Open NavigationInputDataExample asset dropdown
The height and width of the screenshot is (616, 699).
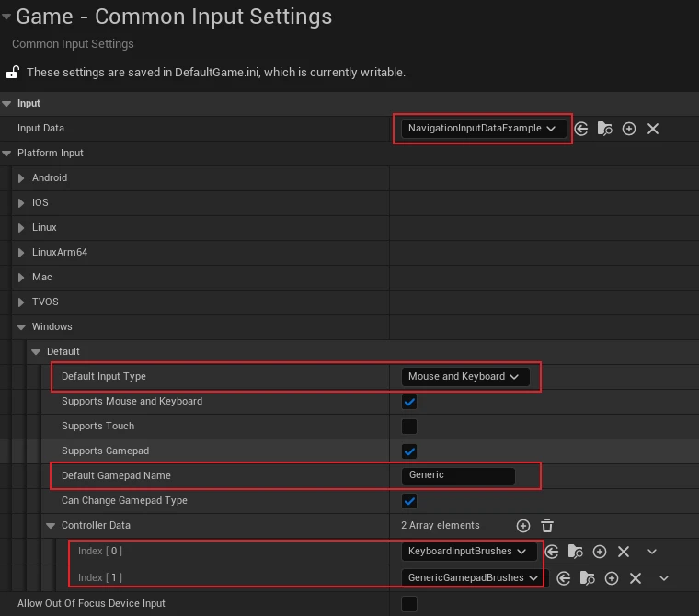483,129
